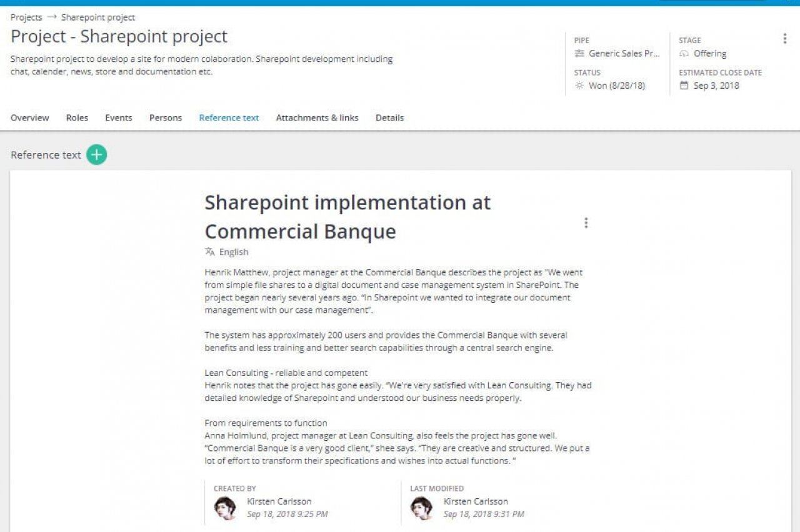Screen dimensions: 800x532
Task: Switch to the Details tab
Action: point(389,118)
